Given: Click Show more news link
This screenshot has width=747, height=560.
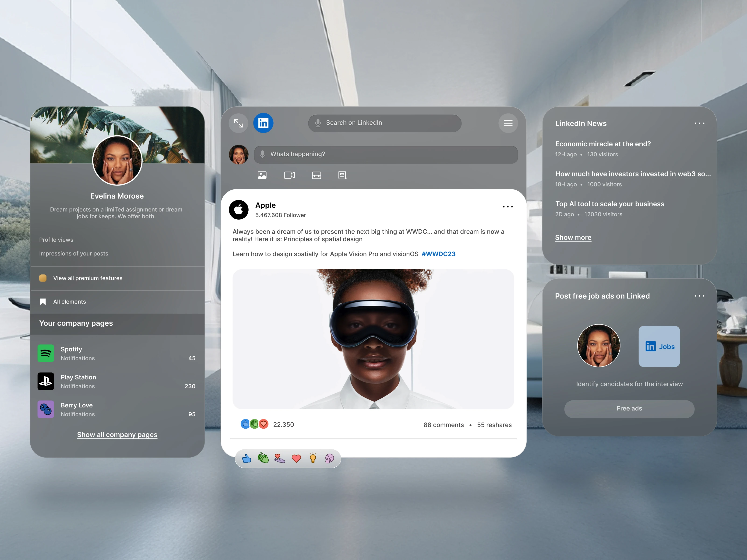Looking at the screenshot, I should pyautogui.click(x=573, y=238).
